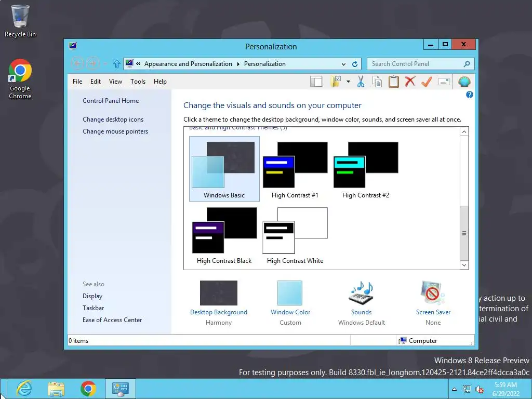The image size is (532, 399).
Task: Open the recent locations dropdown arrow
Action: pos(105,64)
